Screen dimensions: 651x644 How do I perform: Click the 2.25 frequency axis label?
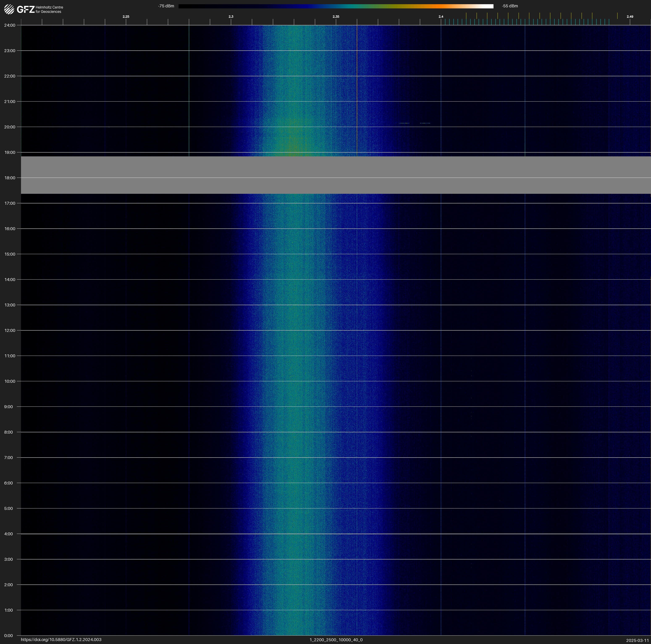tap(126, 17)
